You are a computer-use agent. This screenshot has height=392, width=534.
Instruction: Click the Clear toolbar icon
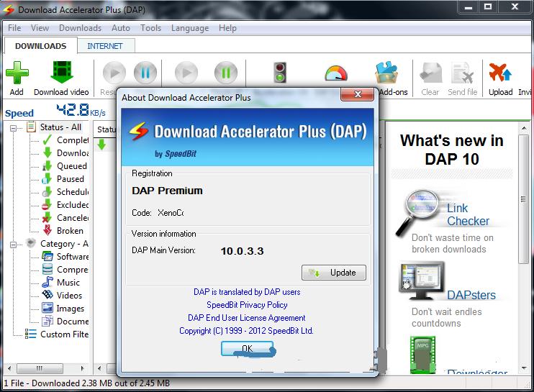[x=431, y=73]
